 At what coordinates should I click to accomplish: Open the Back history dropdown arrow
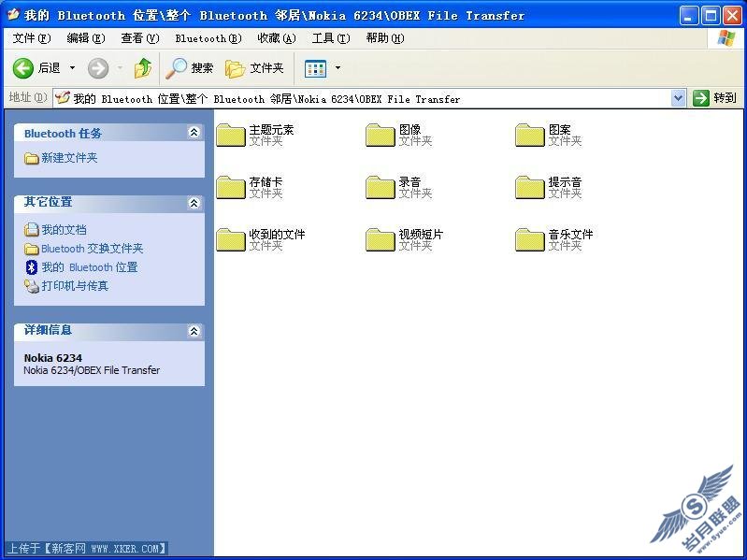point(72,68)
